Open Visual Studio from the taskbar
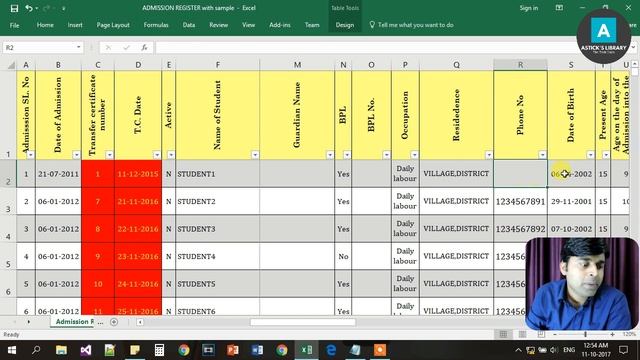 [x=86, y=350]
